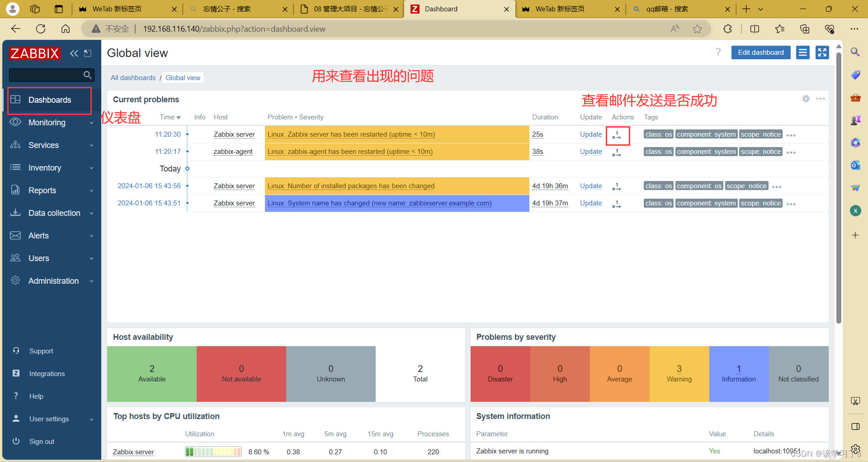Sort problems by Time column header
Image resolution: width=868 pixels, height=462 pixels.
tap(170, 117)
